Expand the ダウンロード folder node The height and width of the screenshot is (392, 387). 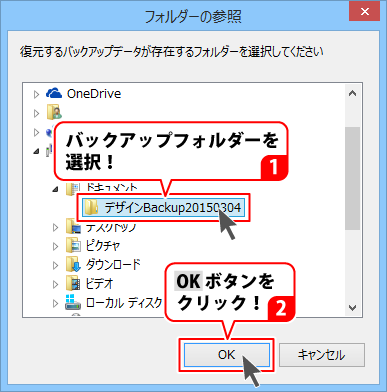pos(55,265)
